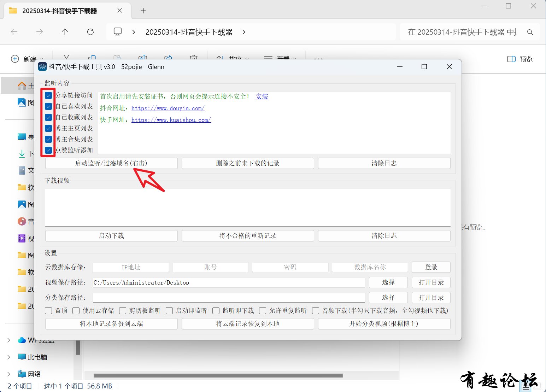Toggle the 音频下载 checkbox
Screen dimensions: 546x392
click(x=316, y=311)
